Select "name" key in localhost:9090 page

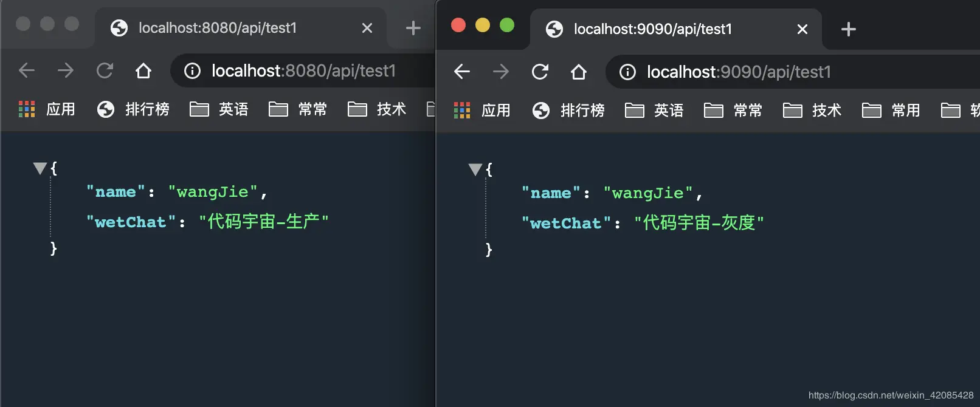pos(551,193)
